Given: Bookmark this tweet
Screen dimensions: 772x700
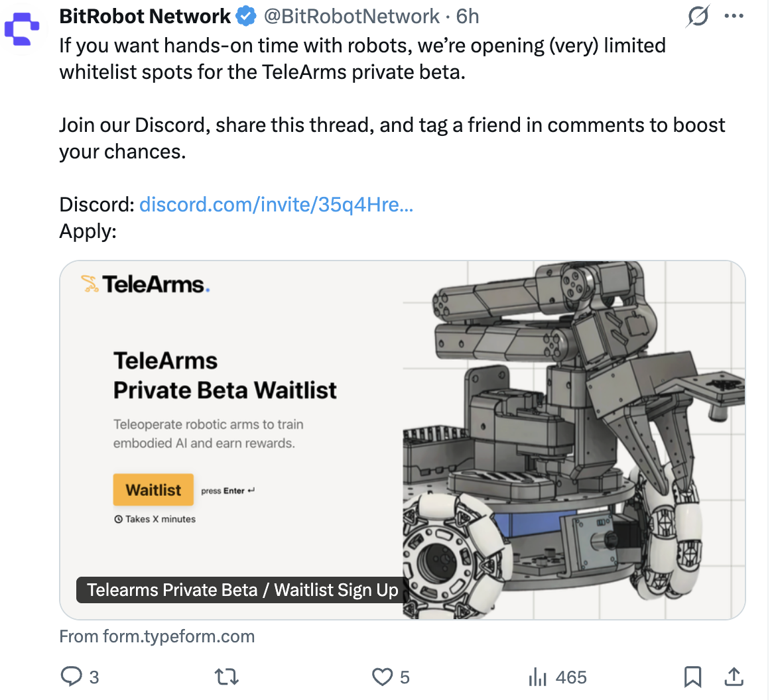Looking at the screenshot, I should click(692, 676).
